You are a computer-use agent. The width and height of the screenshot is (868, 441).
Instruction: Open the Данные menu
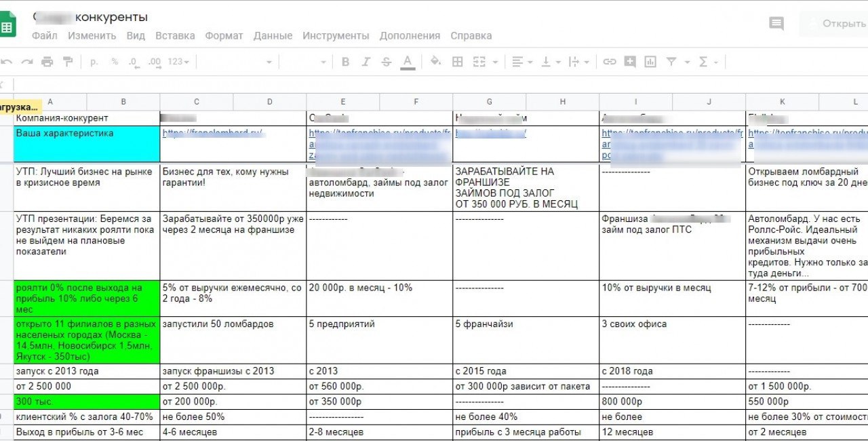[273, 36]
